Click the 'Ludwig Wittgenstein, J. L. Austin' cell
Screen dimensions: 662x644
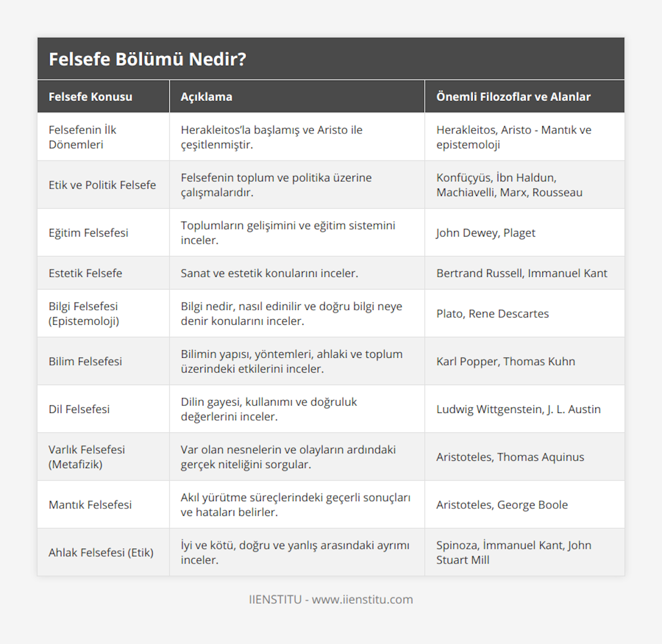coord(518,409)
